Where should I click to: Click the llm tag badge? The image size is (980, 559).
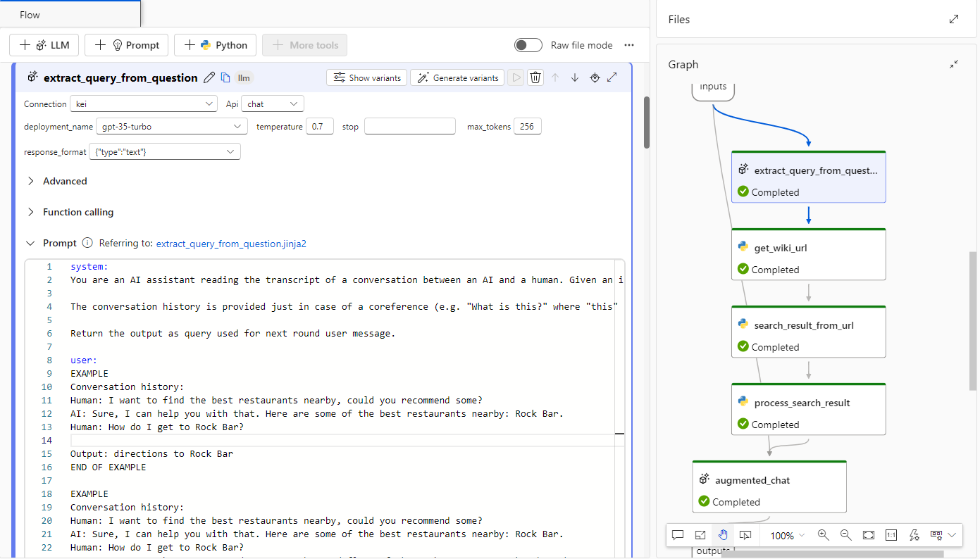tap(244, 78)
